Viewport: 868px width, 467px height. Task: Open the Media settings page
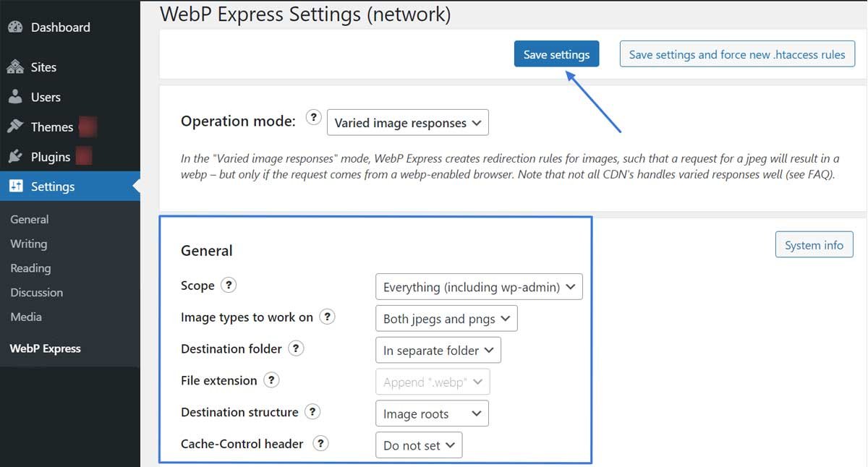pos(25,317)
